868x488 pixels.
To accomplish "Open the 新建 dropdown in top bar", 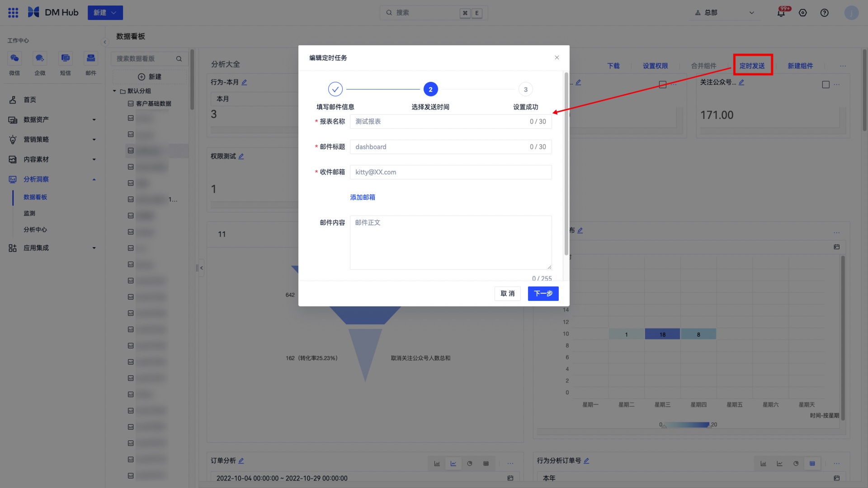I will point(105,13).
